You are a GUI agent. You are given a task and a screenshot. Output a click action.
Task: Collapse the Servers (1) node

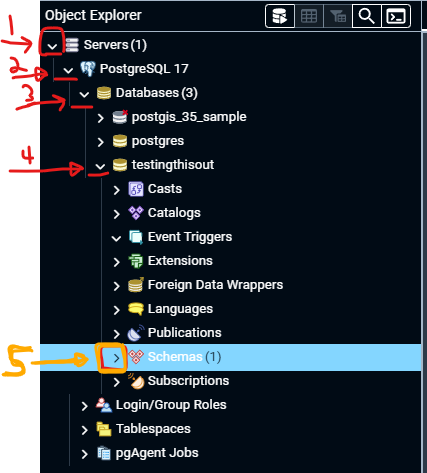pyautogui.click(x=52, y=46)
